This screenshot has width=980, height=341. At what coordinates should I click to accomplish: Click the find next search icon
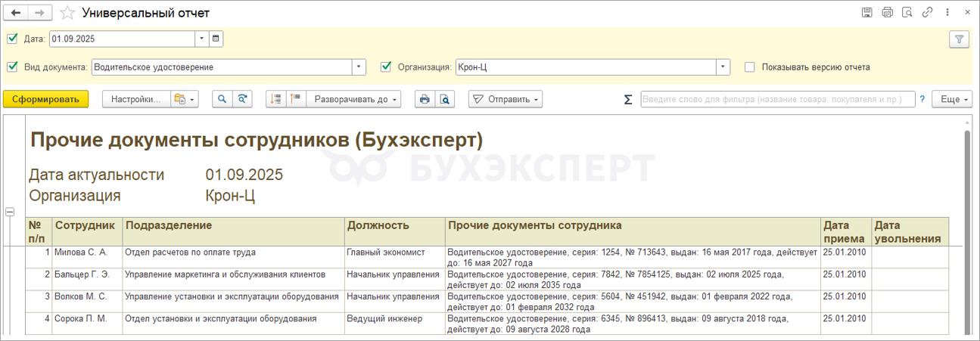point(242,99)
